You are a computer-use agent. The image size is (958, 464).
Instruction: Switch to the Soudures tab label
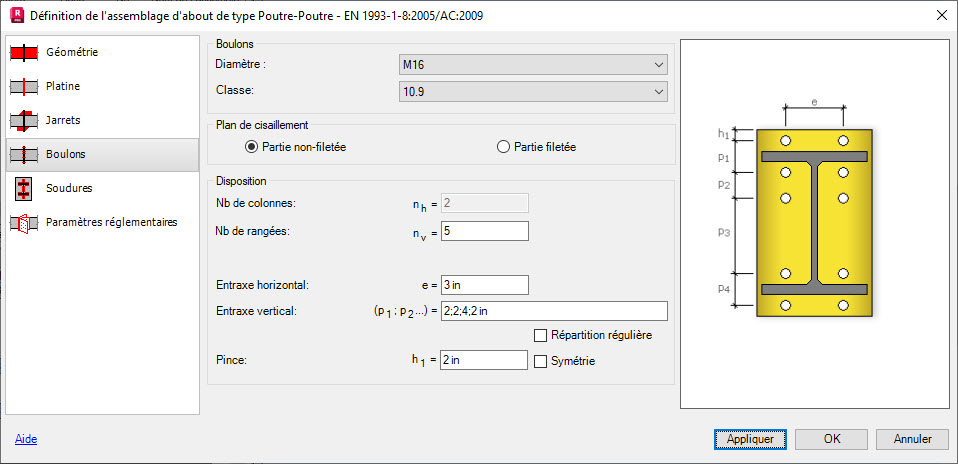(69, 188)
